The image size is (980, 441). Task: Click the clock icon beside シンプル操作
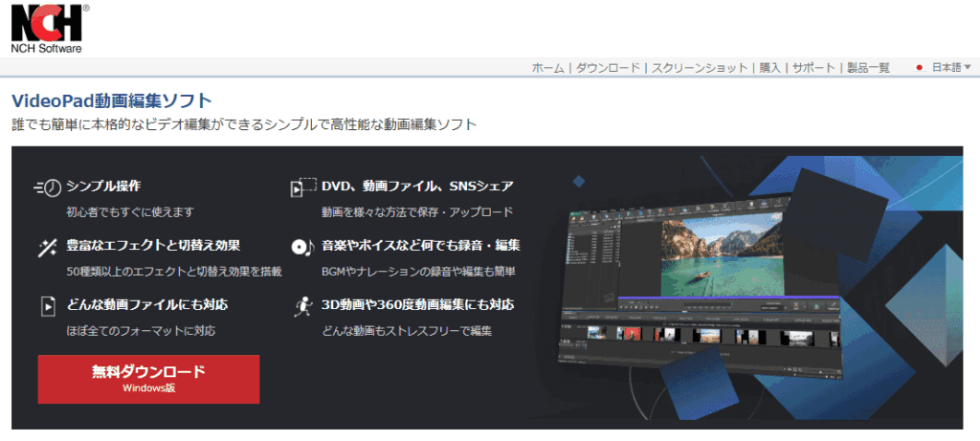(48, 187)
